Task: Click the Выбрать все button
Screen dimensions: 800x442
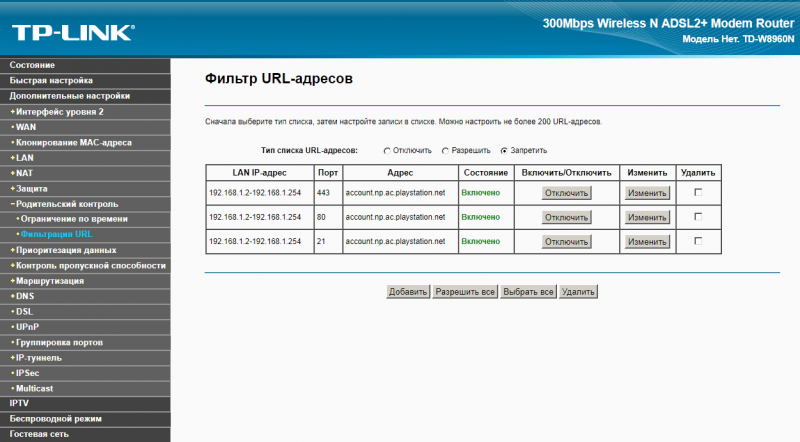Action: 528,292
